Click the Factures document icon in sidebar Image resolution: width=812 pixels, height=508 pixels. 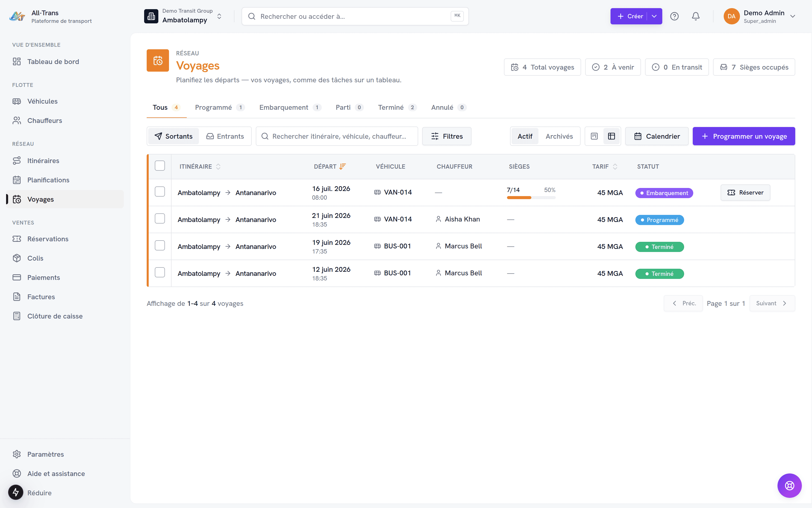click(x=17, y=297)
